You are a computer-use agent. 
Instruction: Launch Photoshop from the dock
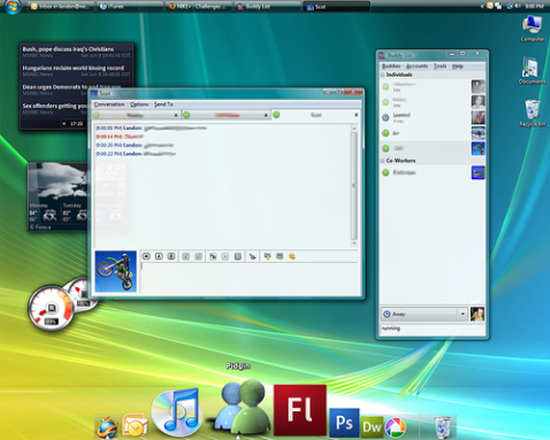point(344,422)
